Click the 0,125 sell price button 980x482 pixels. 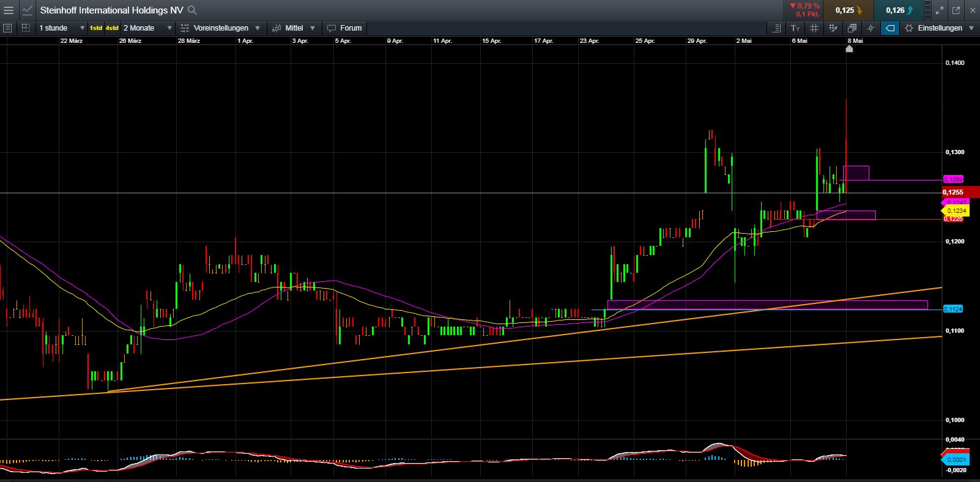click(x=848, y=10)
